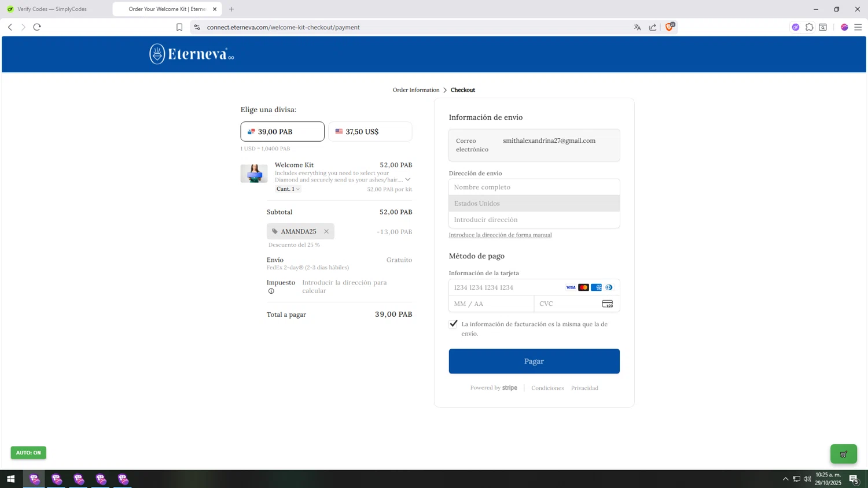Click Introduce la dirección de forma manual
Viewport: 868px width, 488px height.
pyautogui.click(x=500, y=235)
